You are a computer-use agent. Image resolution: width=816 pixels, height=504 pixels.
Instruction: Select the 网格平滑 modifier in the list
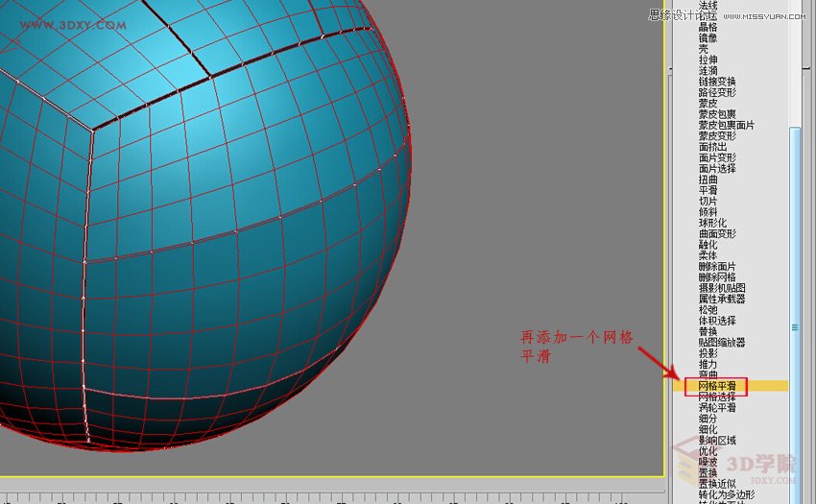click(716, 386)
